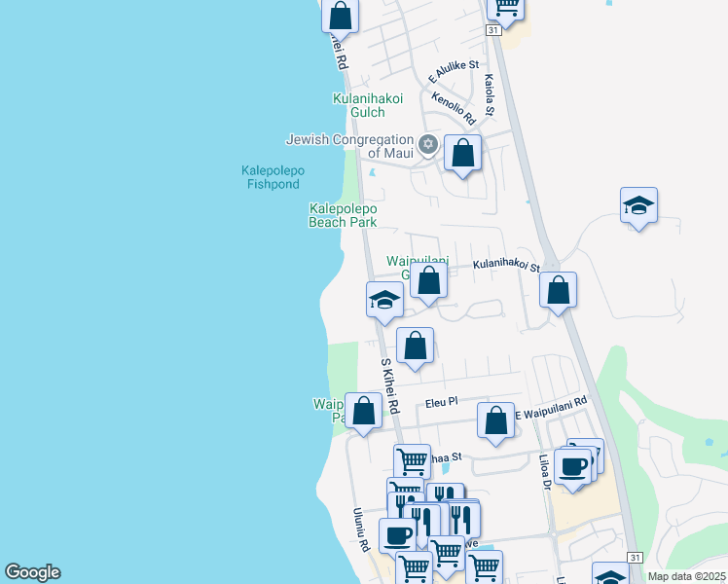
Task: Click the E Waipuilani Rd street label
Action: [x=551, y=408]
